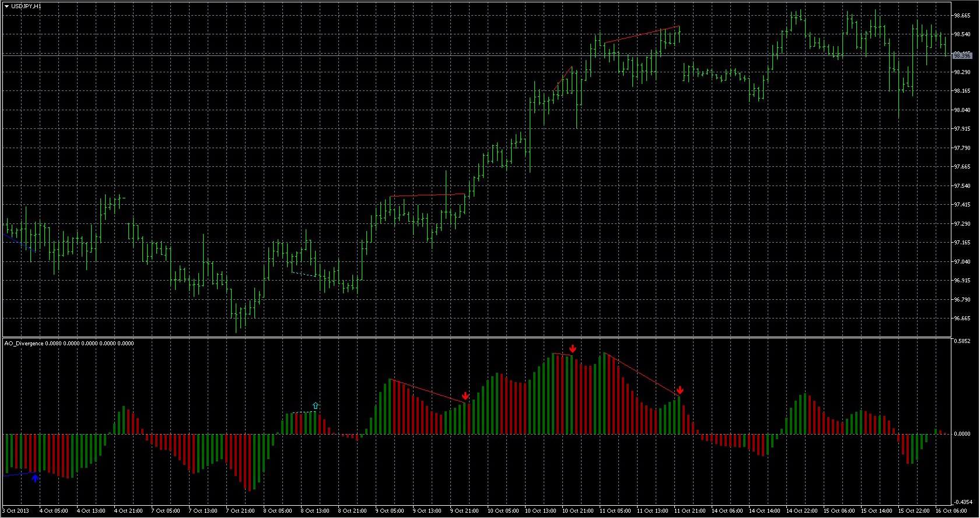Click the highlighted current price label on the price axis
Screen dimensions: 980x518
click(x=962, y=55)
